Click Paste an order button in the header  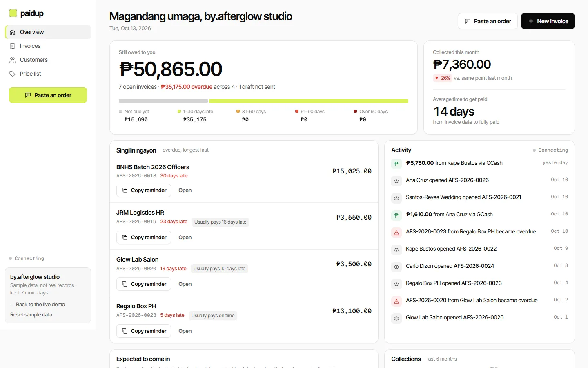[x=488, y=21]
